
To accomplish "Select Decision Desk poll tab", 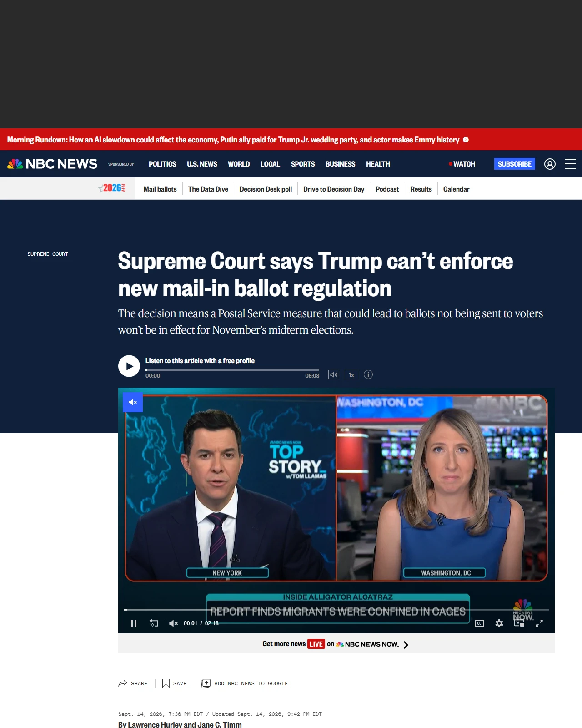I will point(266,189).
